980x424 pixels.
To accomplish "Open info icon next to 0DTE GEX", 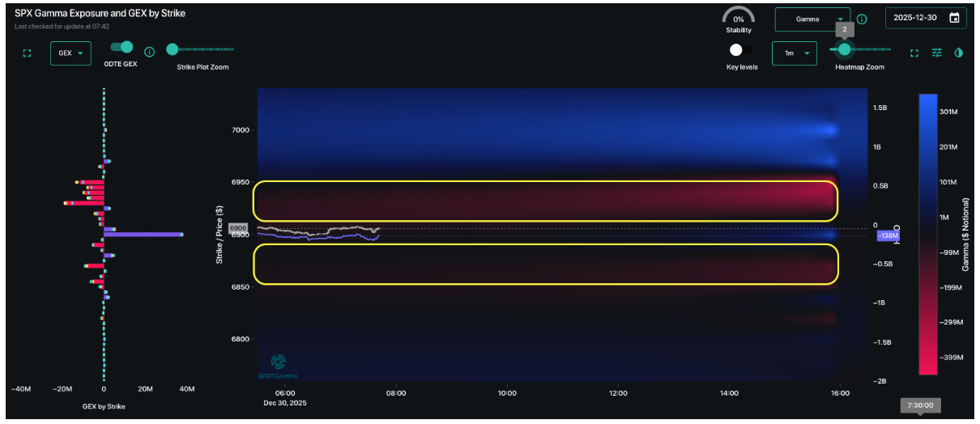I will point(149,53).
